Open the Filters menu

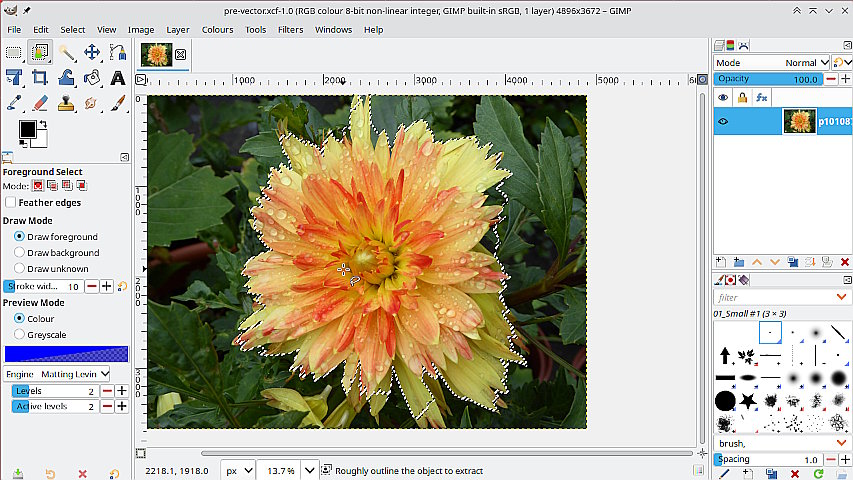coord(290,30)
